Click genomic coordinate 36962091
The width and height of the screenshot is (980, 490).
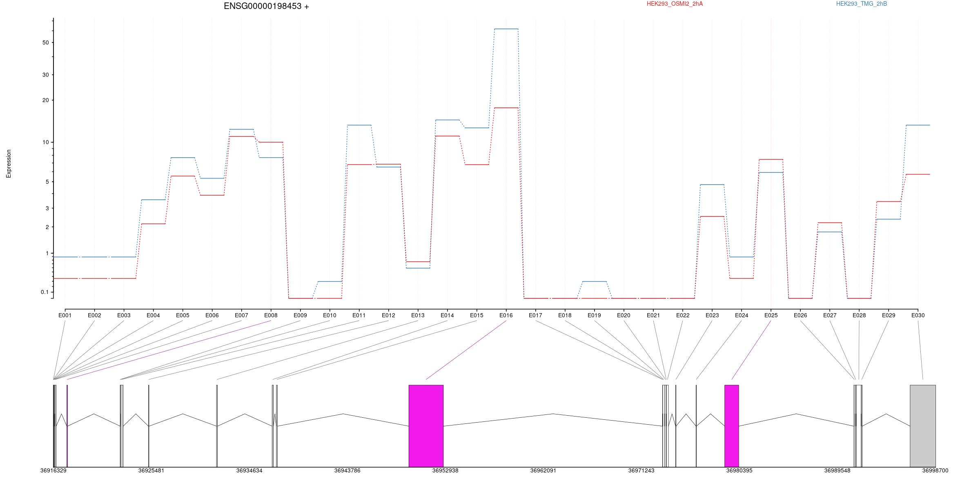point(543,470)
